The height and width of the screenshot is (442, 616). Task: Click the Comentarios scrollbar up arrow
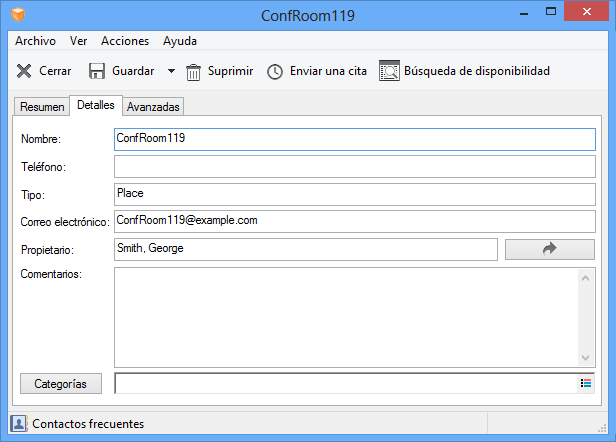coord(585,278)
